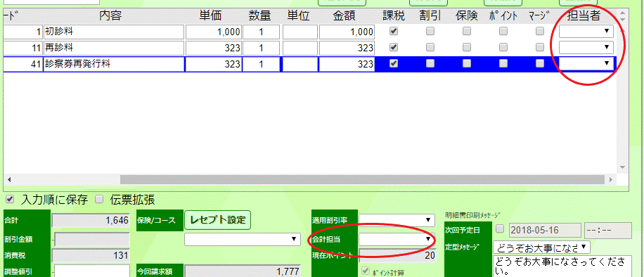This screenshot has width=644, height=277.
Task: Expand the 会計担当 dropdown
Action: (x=397, y=239)
